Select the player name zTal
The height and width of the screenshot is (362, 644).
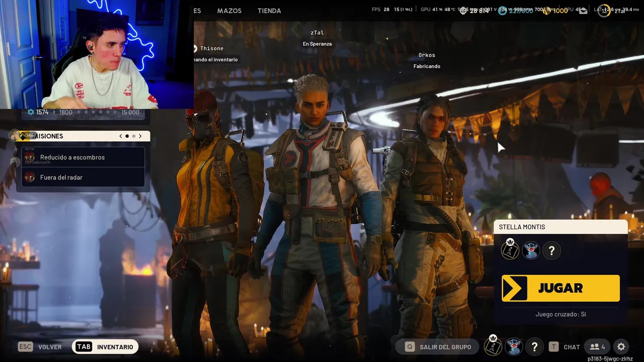(317, 33)
